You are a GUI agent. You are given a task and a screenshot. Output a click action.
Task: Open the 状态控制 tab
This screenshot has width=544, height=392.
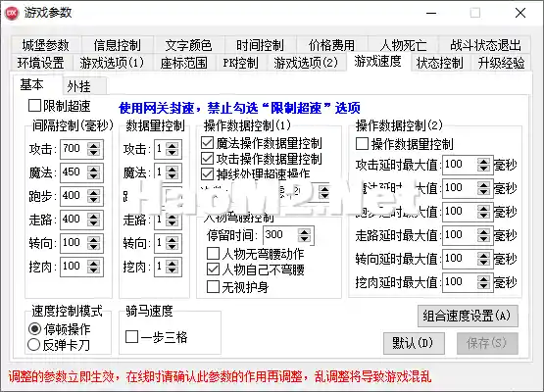pos(439,63)
